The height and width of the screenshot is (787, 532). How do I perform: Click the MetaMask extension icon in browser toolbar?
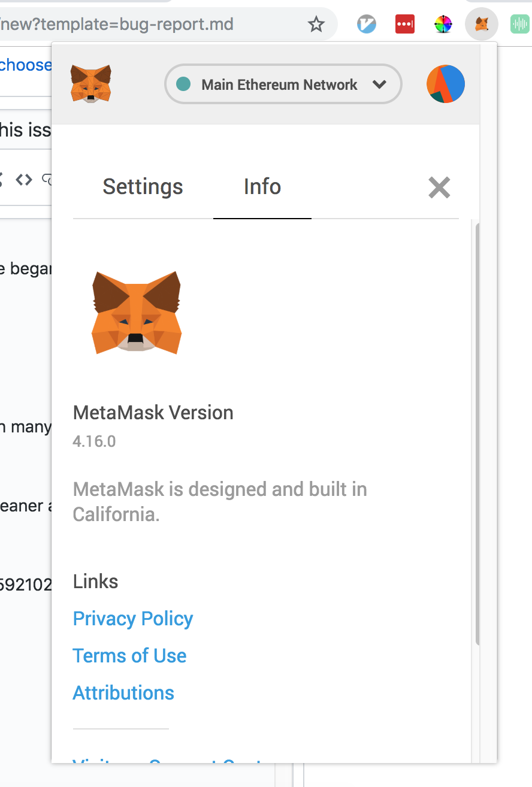(x=482, y=25)
